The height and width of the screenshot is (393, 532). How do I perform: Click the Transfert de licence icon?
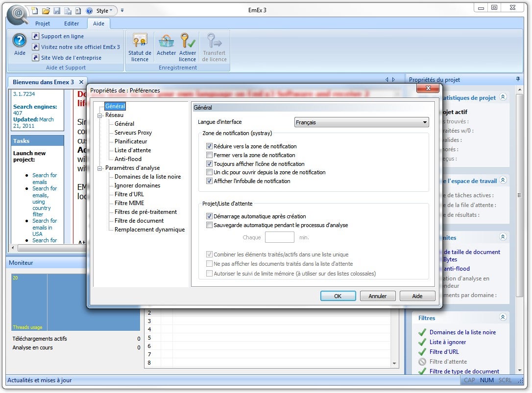click(x=214, y=41)
